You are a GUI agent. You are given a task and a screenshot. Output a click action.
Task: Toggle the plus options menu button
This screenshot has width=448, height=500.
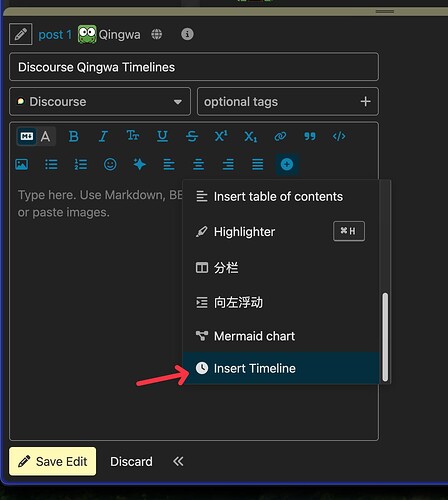coord(287,164)
